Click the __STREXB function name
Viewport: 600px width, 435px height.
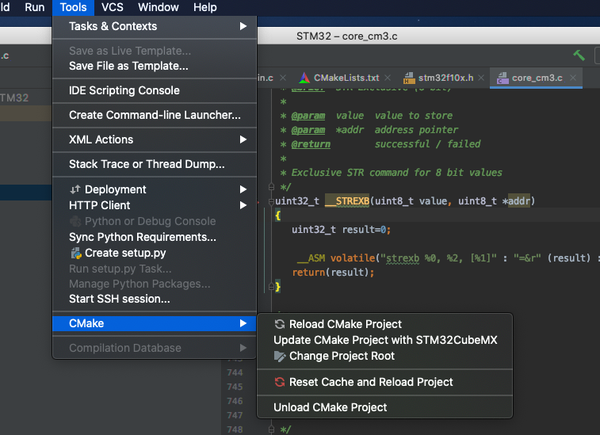(347, 201)
